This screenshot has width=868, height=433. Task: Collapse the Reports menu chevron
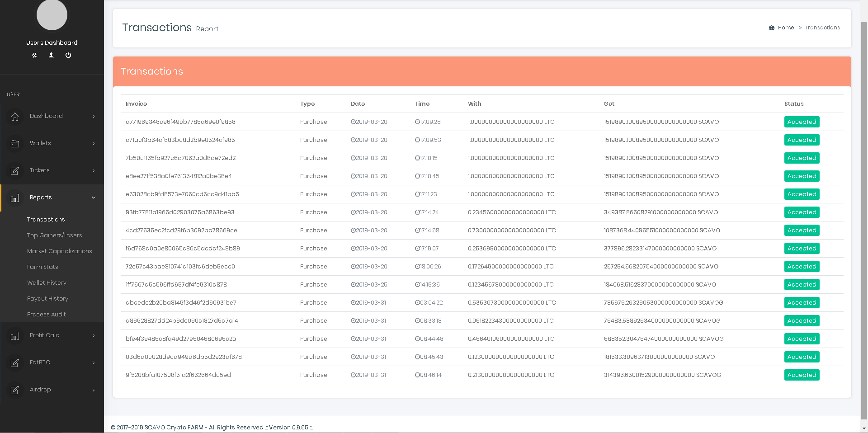94,198
